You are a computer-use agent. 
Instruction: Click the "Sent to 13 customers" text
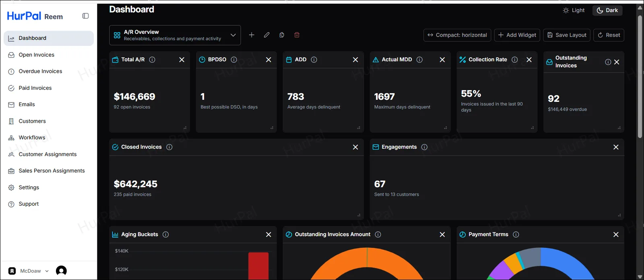pos(396,194)
